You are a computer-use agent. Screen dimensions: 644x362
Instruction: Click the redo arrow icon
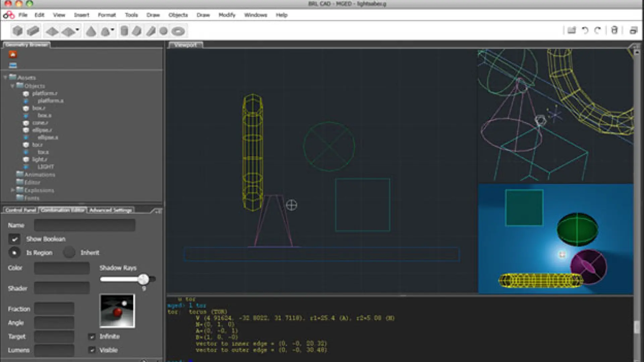598,31
